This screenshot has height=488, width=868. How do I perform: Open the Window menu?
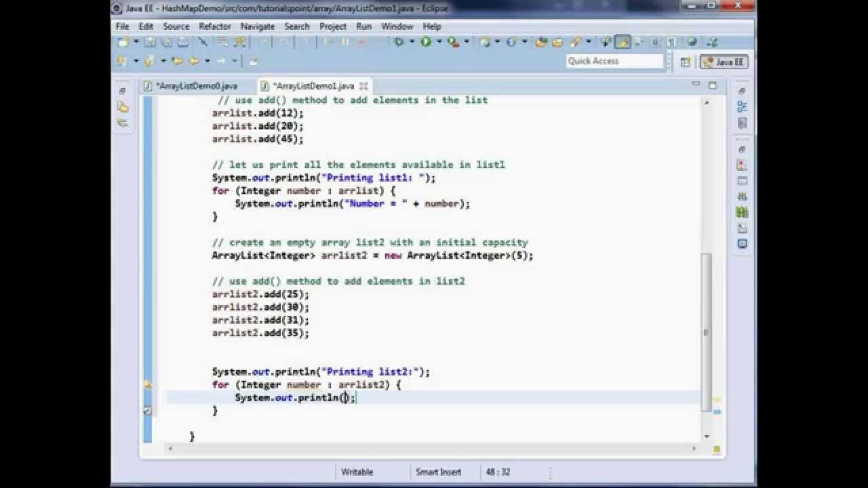pos(397,26)
